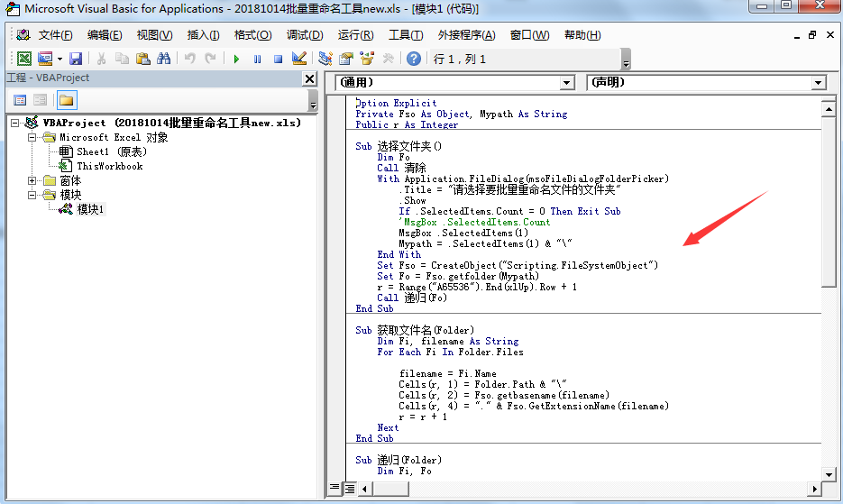Open the 插入(I) menu
Viewport: 843px width, 504px height.
tap(203, 35)
